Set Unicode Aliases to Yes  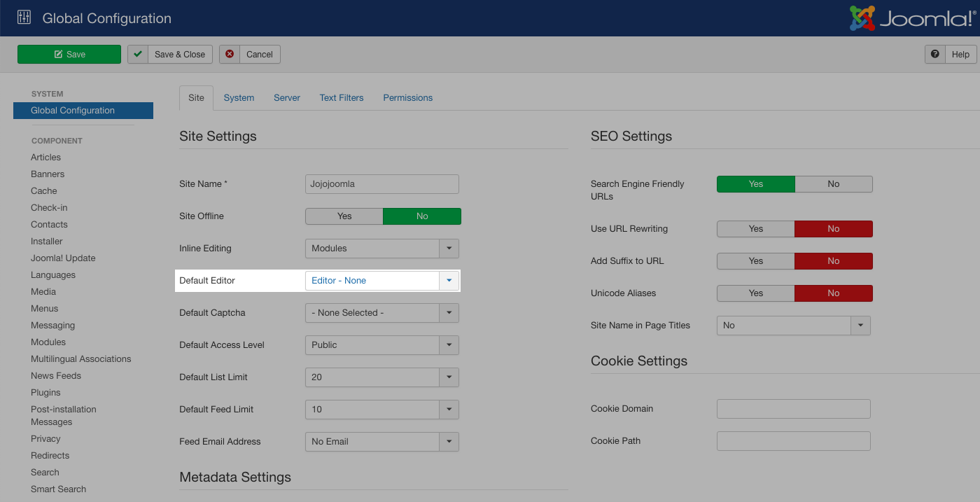(x=756, y=293)
